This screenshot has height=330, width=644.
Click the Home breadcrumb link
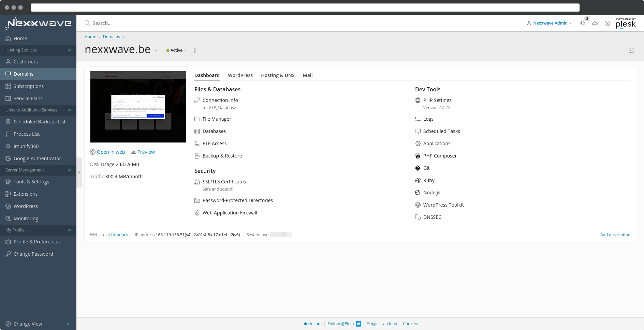point(90,37)
